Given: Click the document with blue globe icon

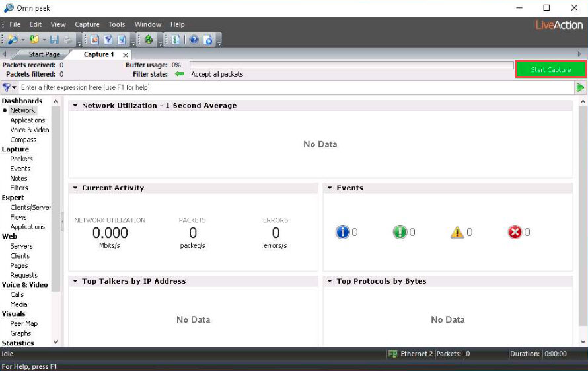Looking at the screenshot, I should pyautogui.click(x=207, y=40).
